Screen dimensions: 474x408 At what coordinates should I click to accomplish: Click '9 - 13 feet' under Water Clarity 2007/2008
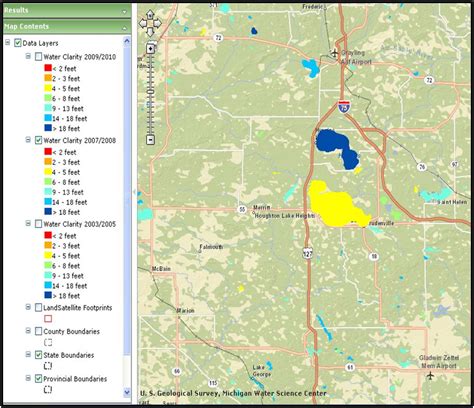pyautogui.click(x=68, y=192)
